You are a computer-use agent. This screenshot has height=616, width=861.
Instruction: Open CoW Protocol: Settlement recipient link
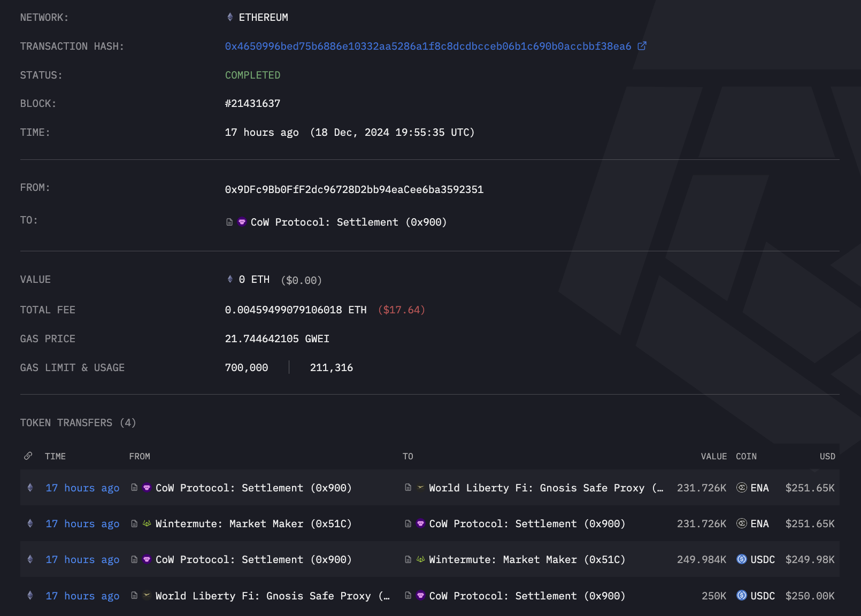point(349,222)
